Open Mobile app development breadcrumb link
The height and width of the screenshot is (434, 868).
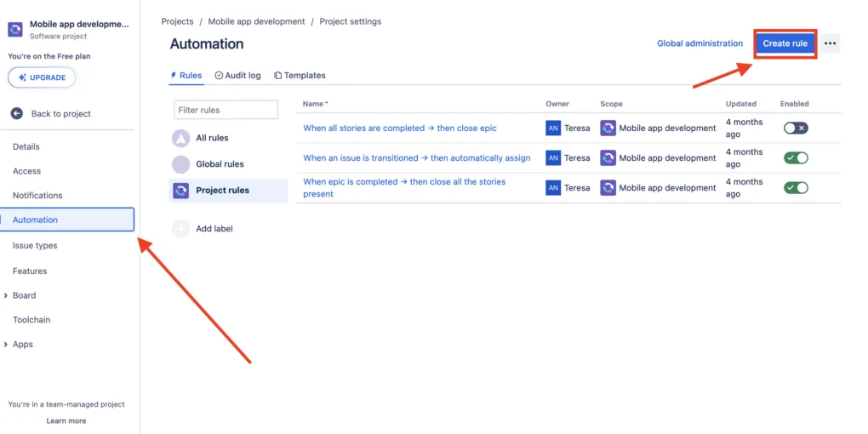pos(256,21)
